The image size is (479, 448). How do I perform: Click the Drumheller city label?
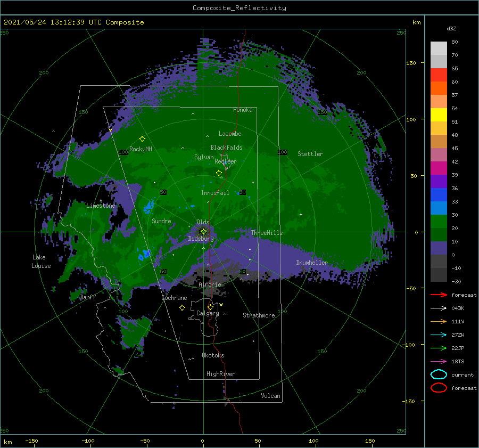[x=312, y=263]
